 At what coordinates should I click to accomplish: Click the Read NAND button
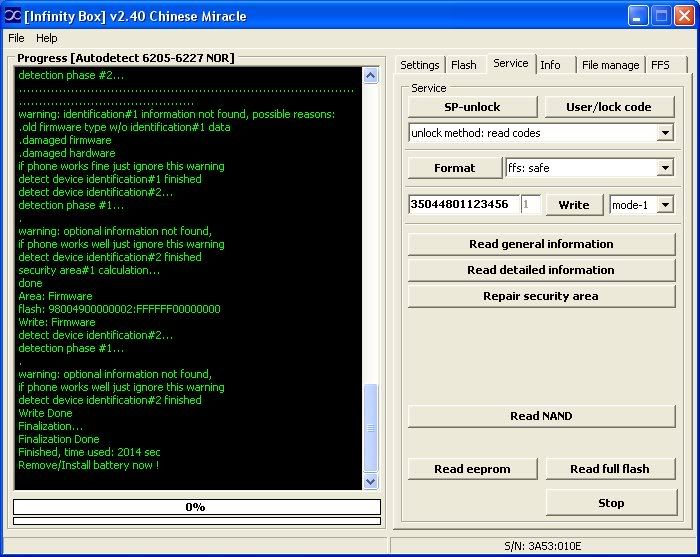(x=541, y=416)
